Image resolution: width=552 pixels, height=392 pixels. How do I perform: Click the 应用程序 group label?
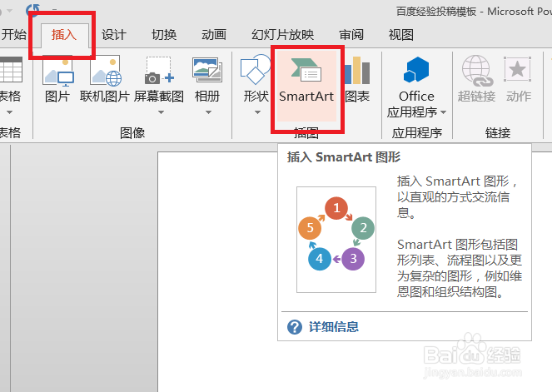[417, 133]
